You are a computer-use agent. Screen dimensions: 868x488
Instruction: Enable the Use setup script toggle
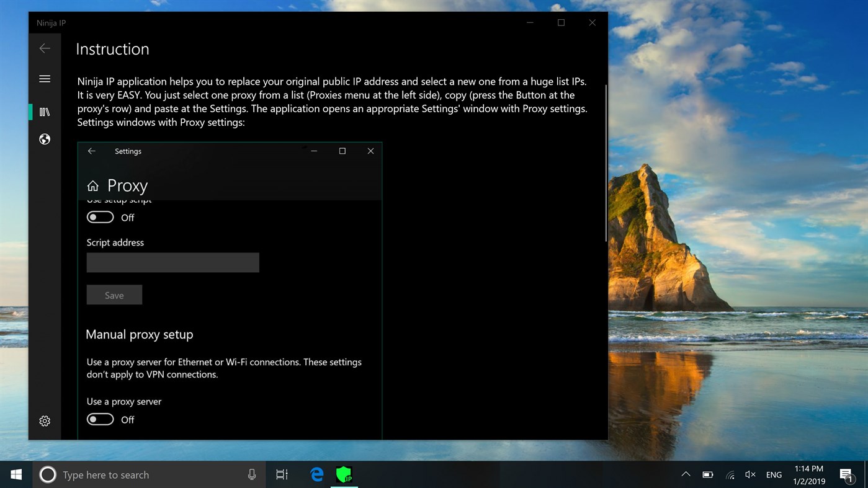tap(100, 217)
